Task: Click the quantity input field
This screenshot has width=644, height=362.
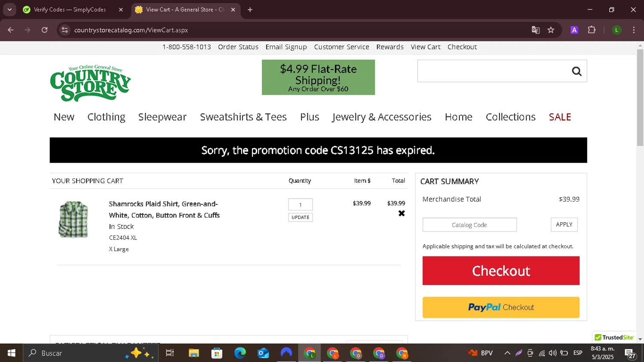Action: tap(301, 204)
